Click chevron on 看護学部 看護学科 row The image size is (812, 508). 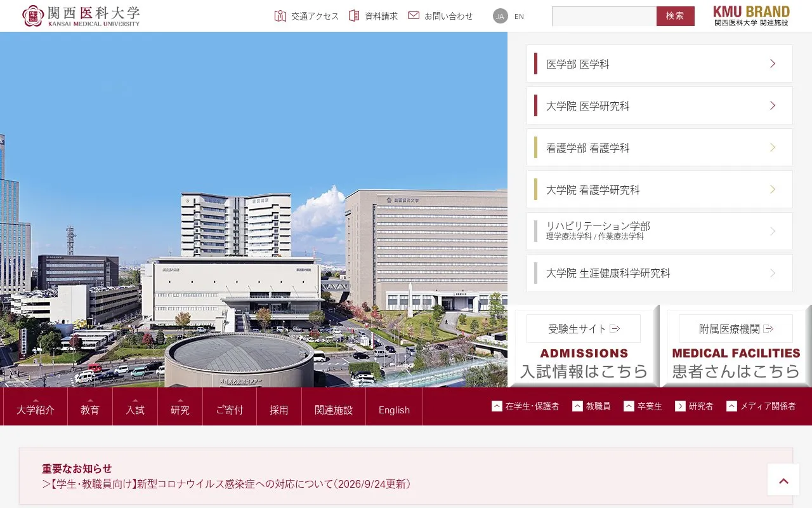pyautogui.click(x=773, y=147)
